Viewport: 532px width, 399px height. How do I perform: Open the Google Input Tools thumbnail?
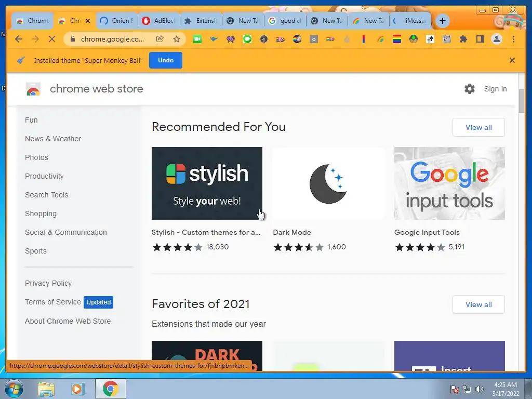[x=449, y=183]
